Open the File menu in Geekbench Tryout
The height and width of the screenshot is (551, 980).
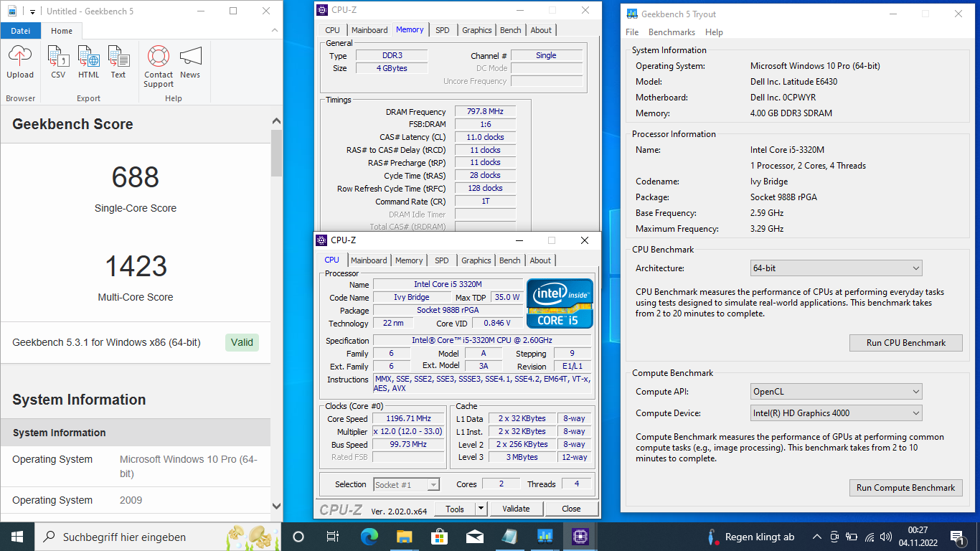click(632, 32)
